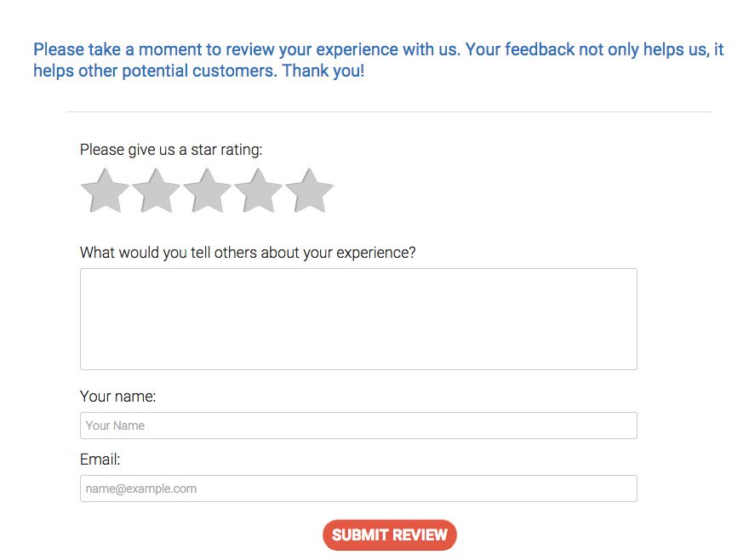This screenshot has width=755, height=560.
Task: Focus the experience review text area
Action: (x=358, y=319)
